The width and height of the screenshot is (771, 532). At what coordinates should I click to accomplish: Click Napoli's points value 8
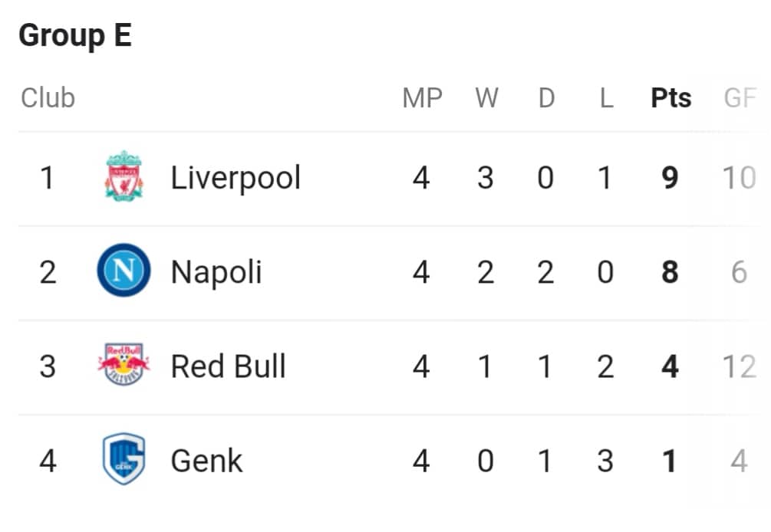coord(671,272)
